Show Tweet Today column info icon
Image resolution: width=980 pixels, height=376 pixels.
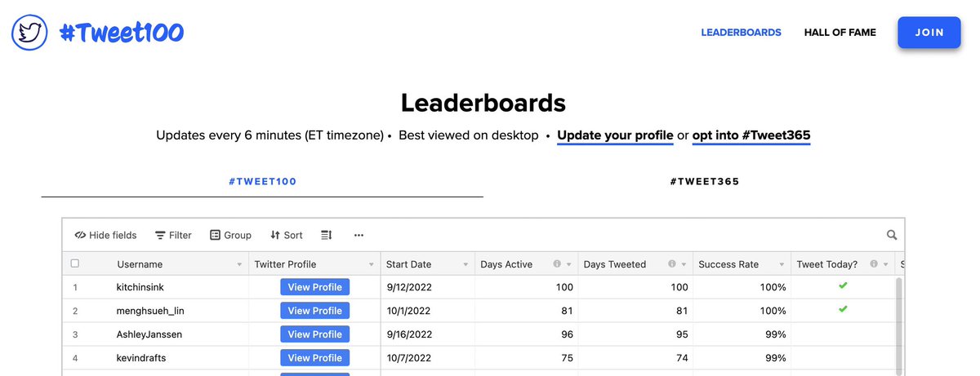(874, 264)
